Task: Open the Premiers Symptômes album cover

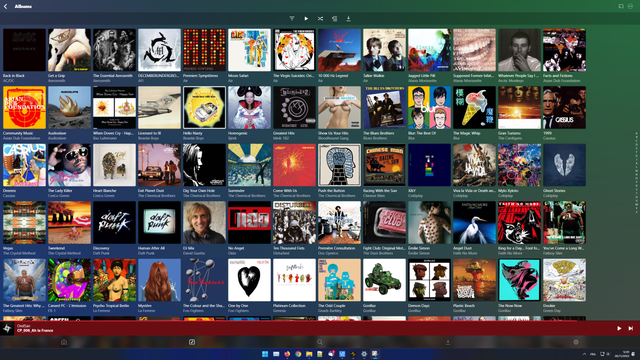Action: (204, 50)
